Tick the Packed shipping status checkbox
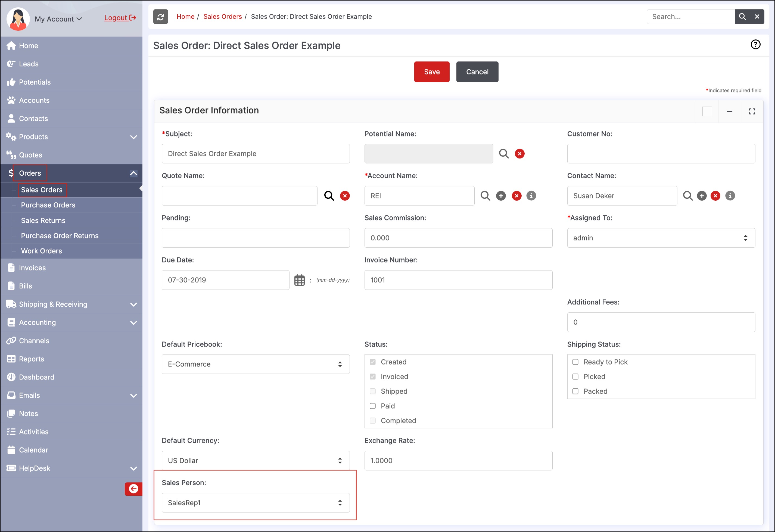Screen dimensions: 775x532 575,391
